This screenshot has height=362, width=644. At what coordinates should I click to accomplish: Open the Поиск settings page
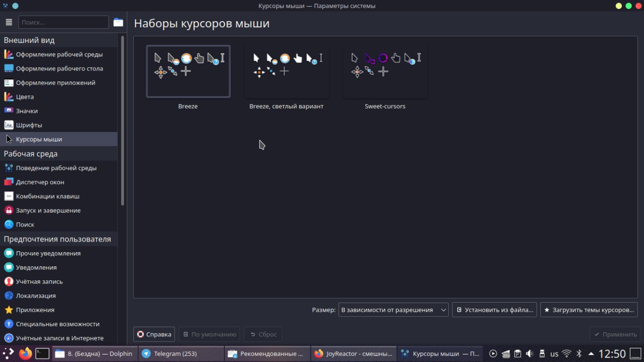(59, 225)
